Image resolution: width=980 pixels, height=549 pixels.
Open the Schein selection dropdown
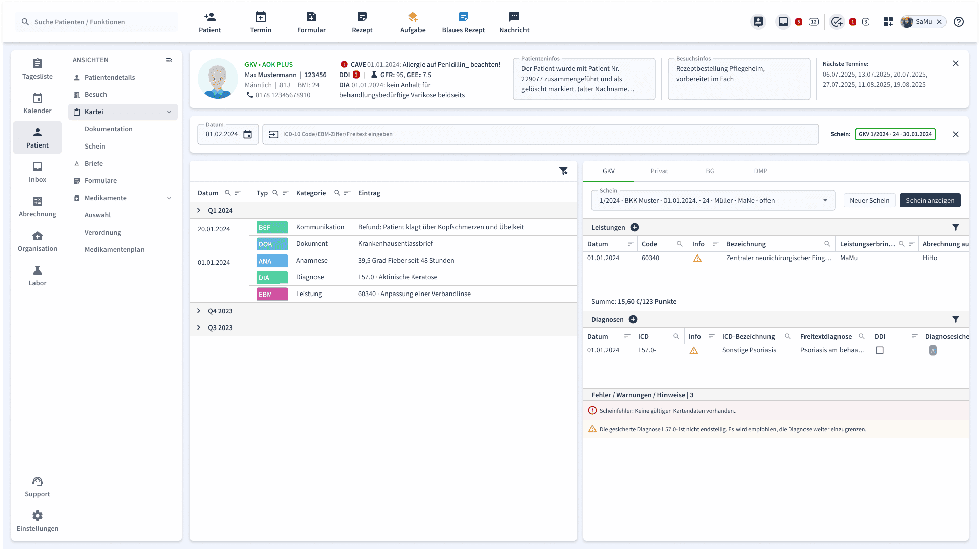coord(825,201)
